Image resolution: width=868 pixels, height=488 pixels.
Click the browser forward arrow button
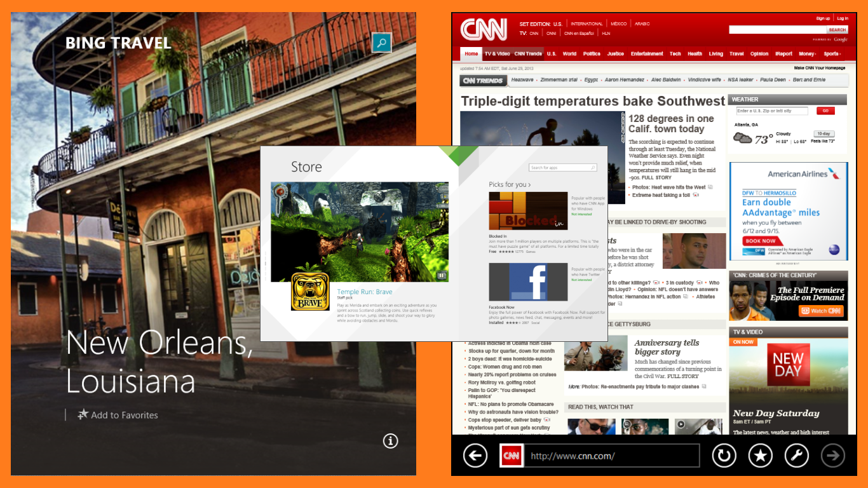(833, 455)
